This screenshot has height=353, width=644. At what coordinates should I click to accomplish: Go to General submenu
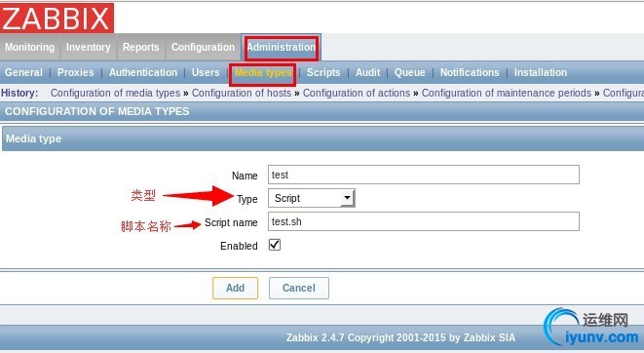tap(23, 72)
